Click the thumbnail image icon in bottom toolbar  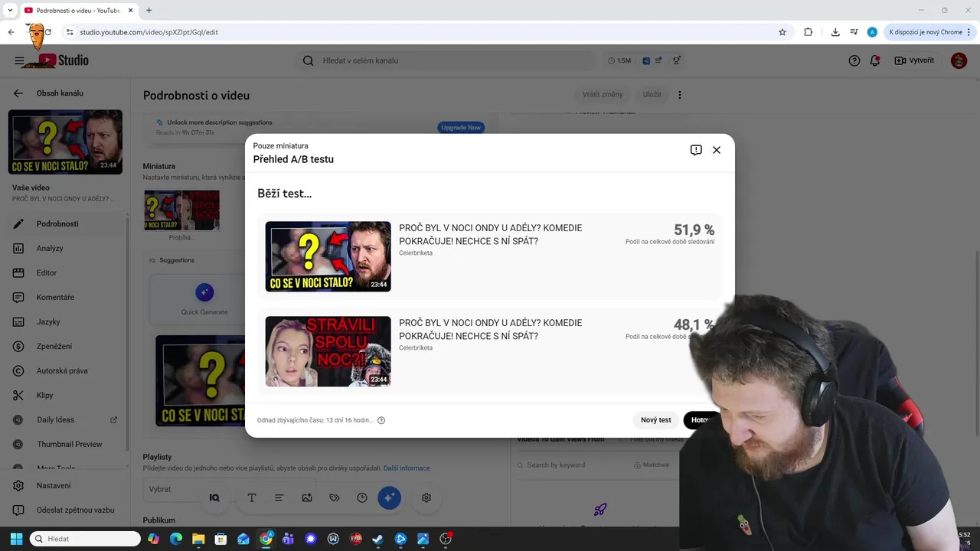pyautogui.click(x=307, y=497)
